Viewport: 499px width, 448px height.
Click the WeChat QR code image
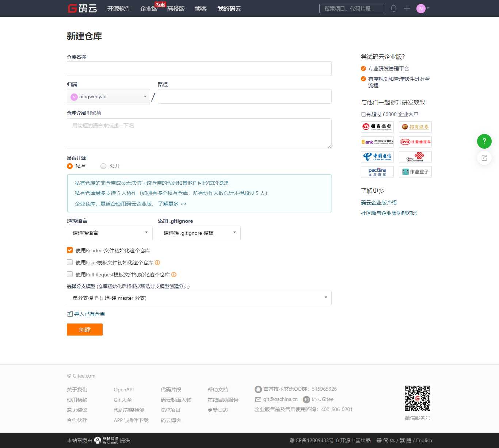pos(418,398)
